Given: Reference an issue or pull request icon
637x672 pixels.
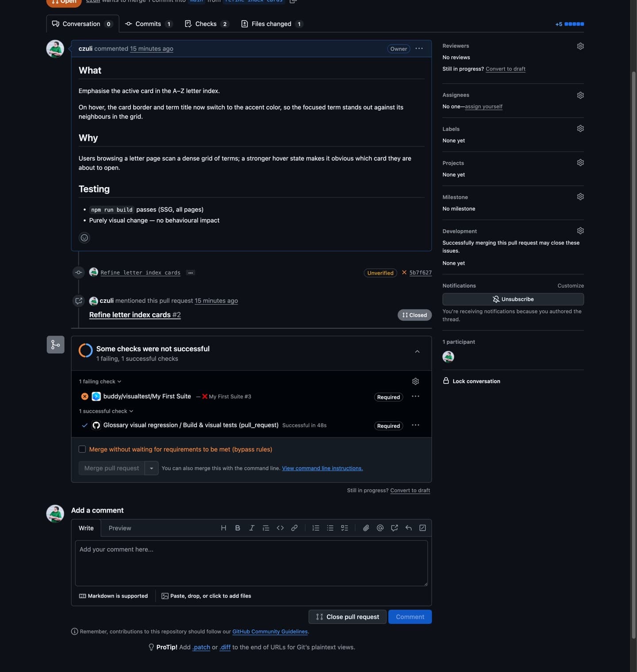Looking at the screenshot, I should [x=394, y=528].
